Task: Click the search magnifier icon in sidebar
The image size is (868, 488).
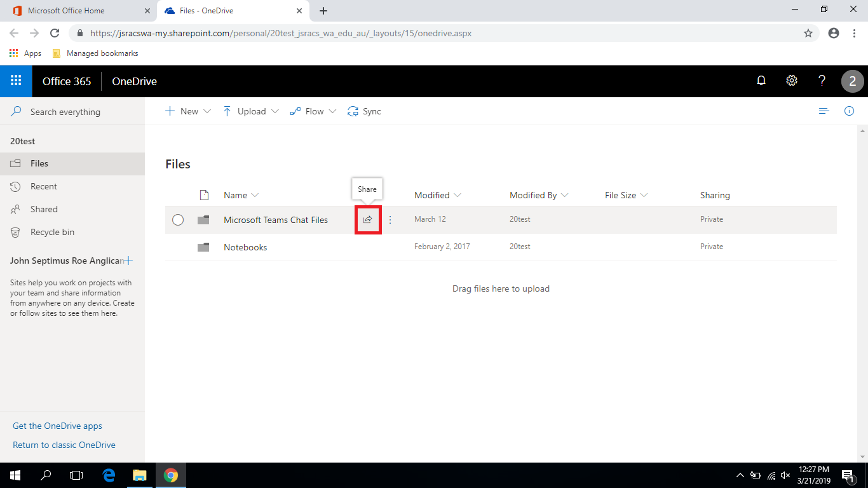Action: tap(17, 112)
